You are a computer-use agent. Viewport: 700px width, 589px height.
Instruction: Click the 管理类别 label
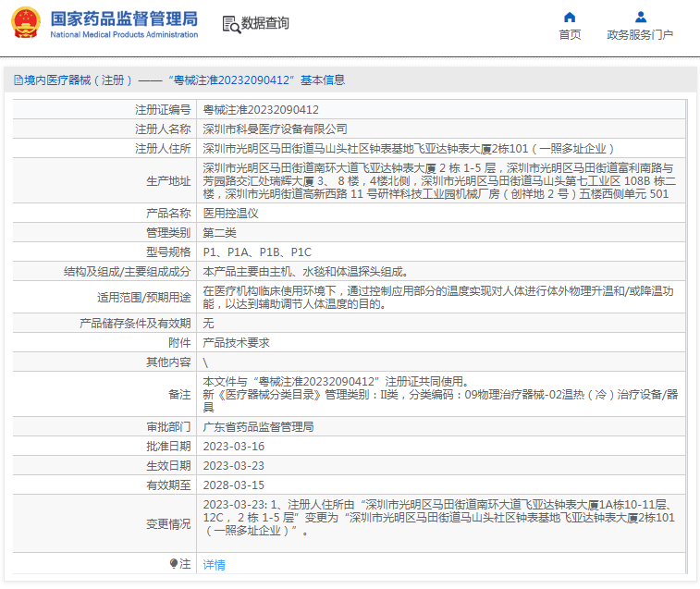pos(168,233)
